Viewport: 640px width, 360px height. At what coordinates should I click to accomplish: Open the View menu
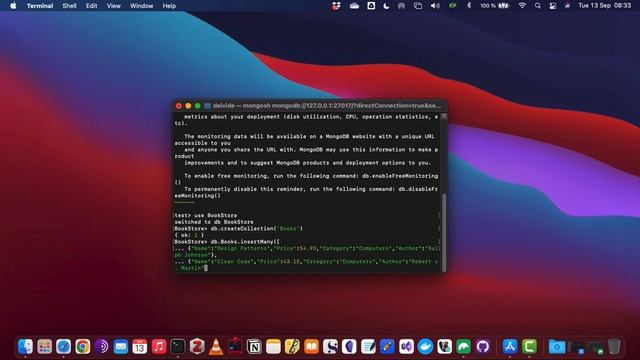coord(113,6)
